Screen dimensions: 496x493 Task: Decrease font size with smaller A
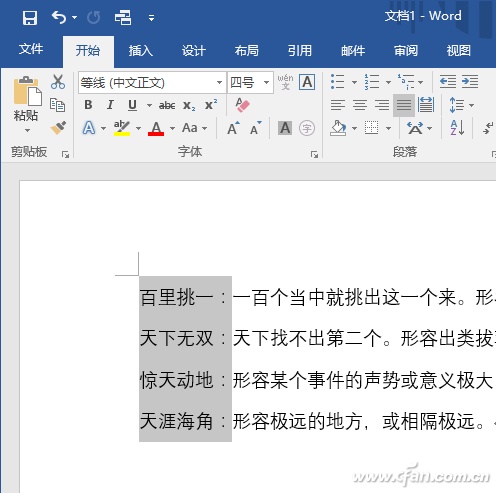tap(256, 128)
